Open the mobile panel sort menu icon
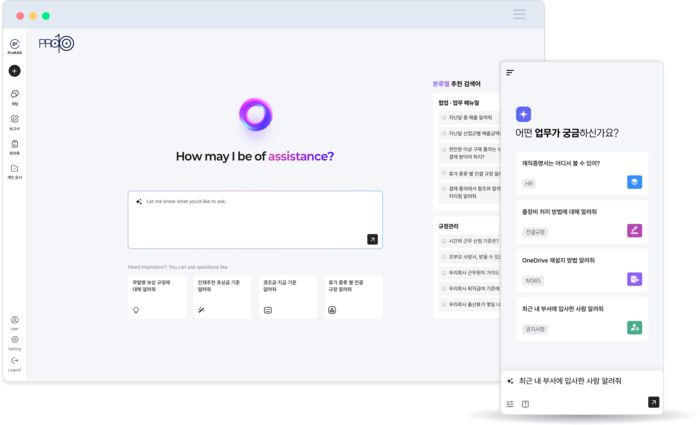Image resolution: width=700 pixels, height=425 pixels. click(510, 72)
